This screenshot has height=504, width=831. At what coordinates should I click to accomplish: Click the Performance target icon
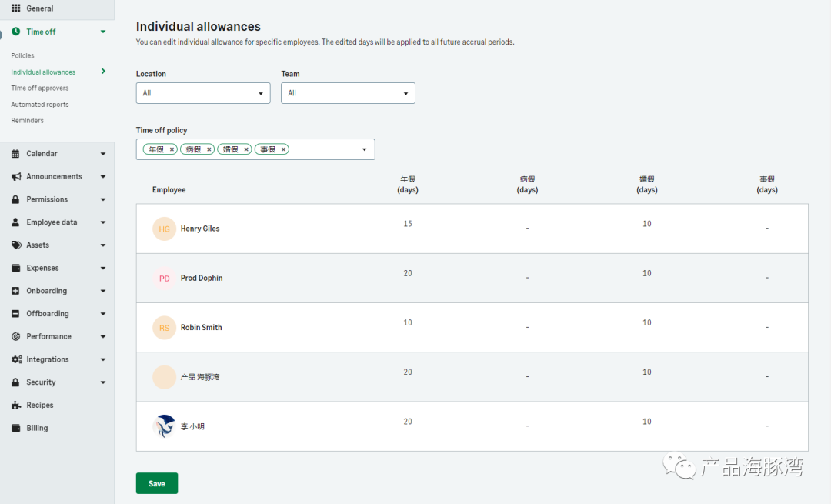[15, 337]
